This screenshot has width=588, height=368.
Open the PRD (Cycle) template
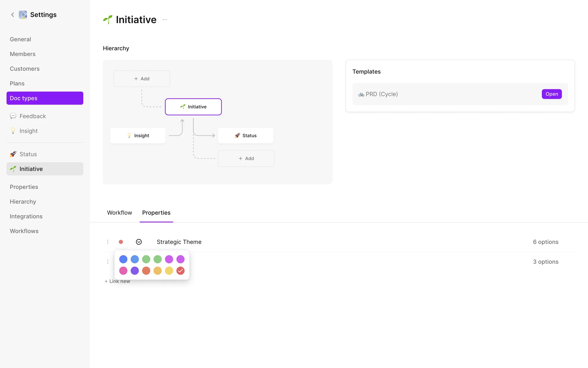pos(552,94)
